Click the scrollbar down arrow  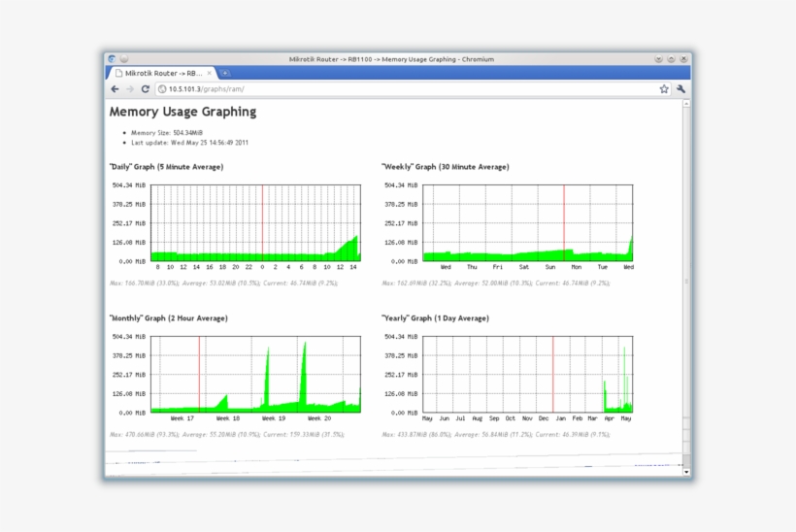pyautogui.click(x=686, y=472)
